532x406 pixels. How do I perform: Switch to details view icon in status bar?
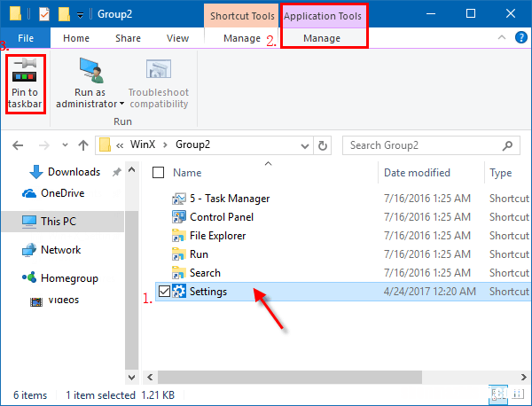pyautogui.click(x=497, y=394)
